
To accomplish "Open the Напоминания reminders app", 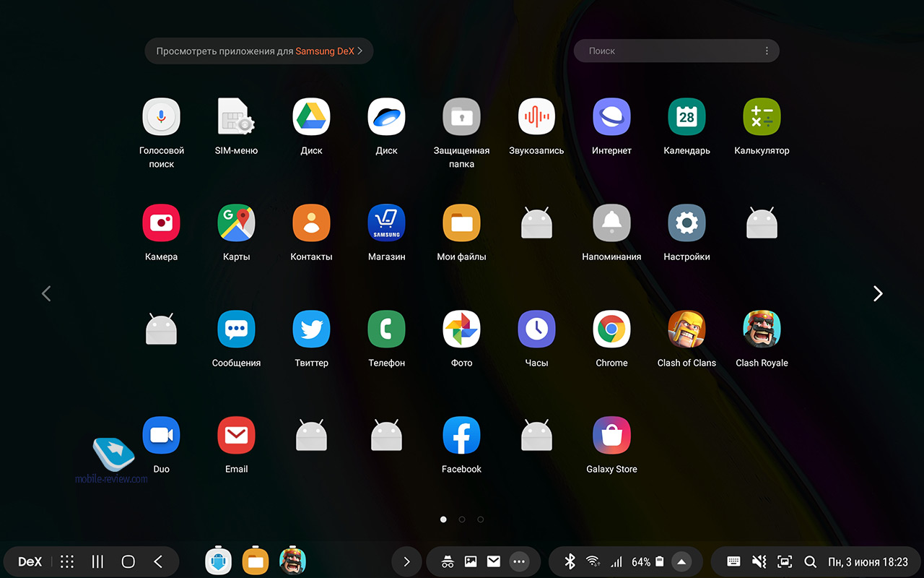I will click(x=611, y=223).
